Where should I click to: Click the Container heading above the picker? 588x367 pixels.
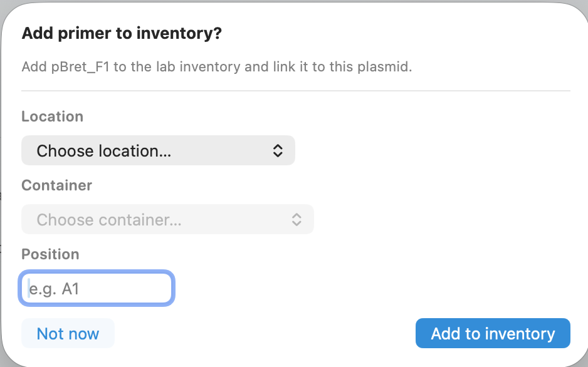56,185
